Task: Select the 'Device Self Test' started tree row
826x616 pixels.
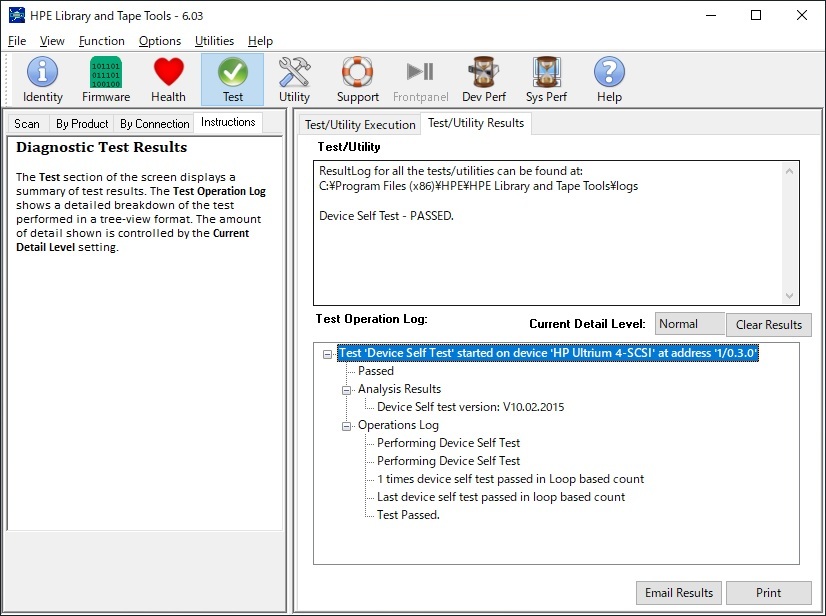Action: 548,353
